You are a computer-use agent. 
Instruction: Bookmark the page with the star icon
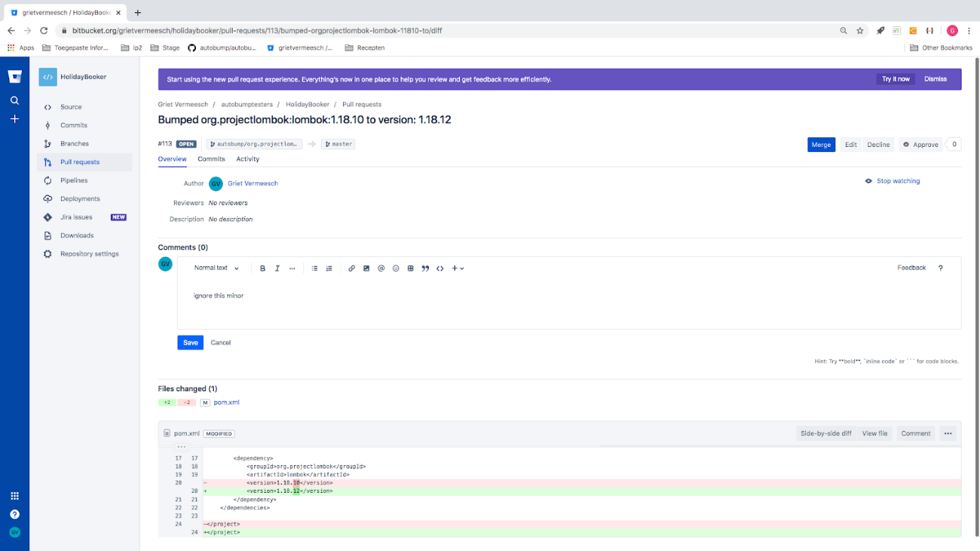[860, 31]
